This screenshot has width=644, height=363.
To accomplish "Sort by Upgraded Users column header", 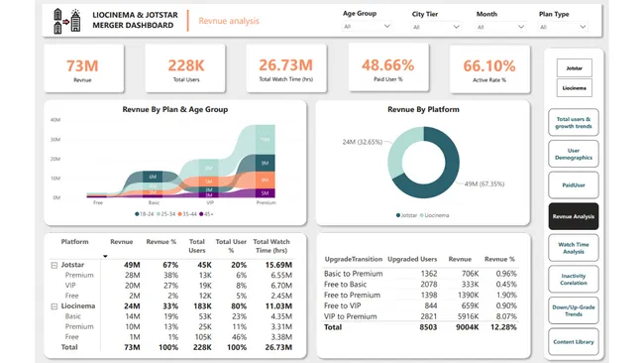I will (x=412, y=259).
